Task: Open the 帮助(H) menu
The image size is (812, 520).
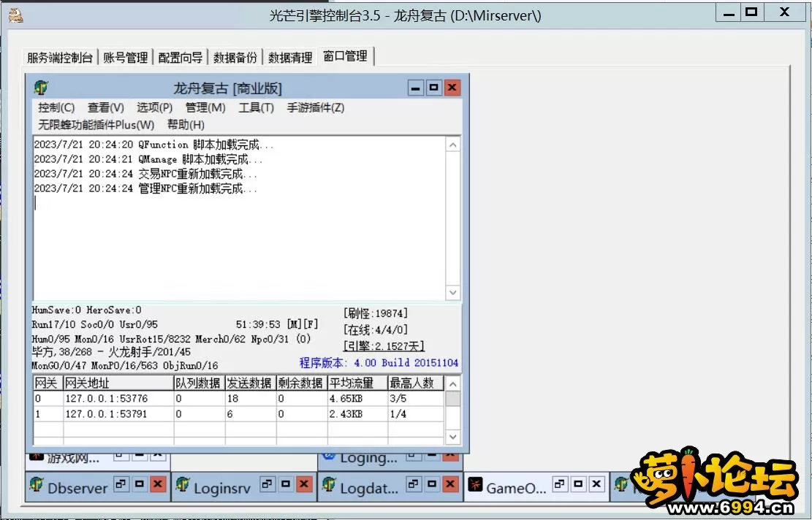Action: pyautogui.click(x=186, y=125)
